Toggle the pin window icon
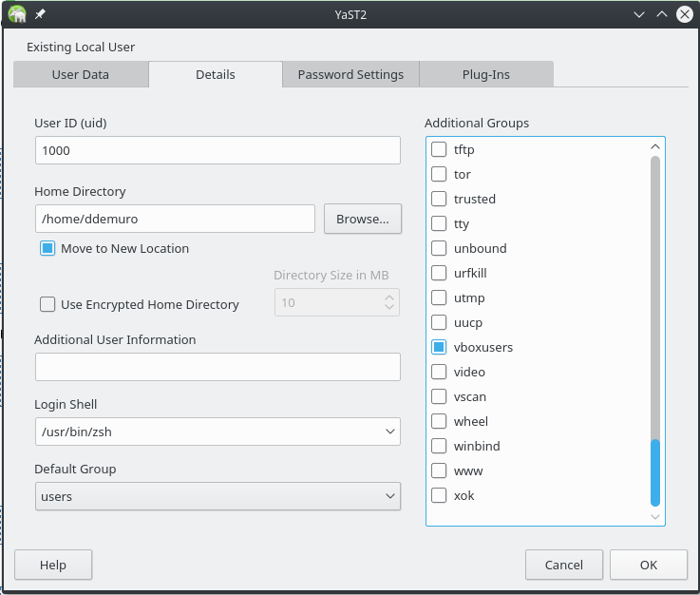Screen dimensions: 700x595 pos(40,14)
